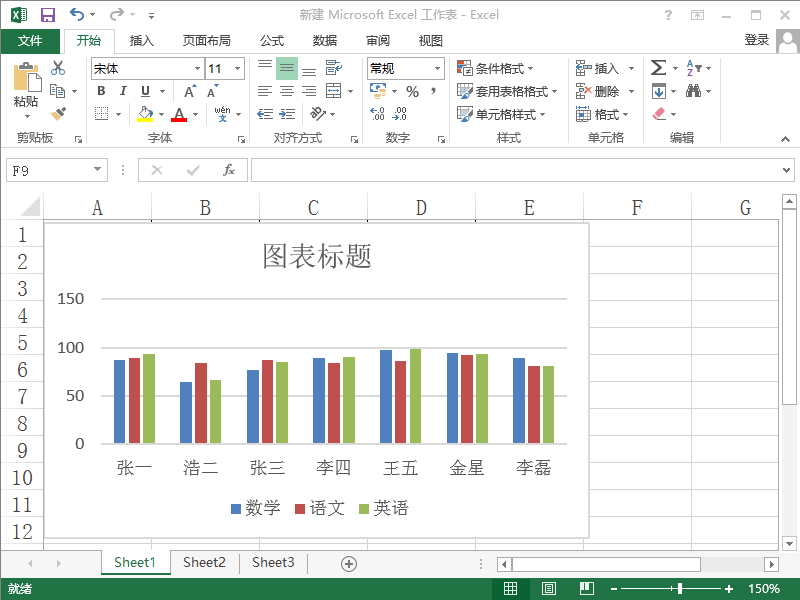Open the number format dropdown 常规
The width and height of the screenshot is (800, 600).
point(437,68)
